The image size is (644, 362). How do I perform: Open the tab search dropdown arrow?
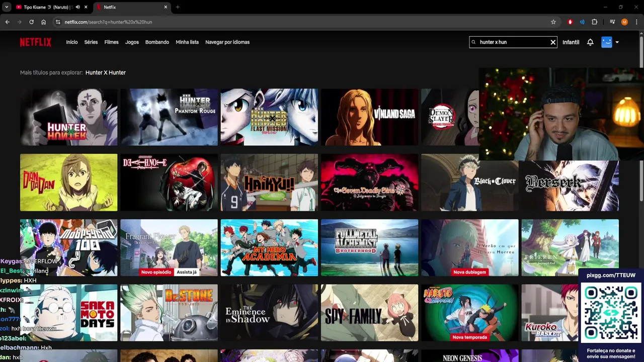(x=6, y=7)
